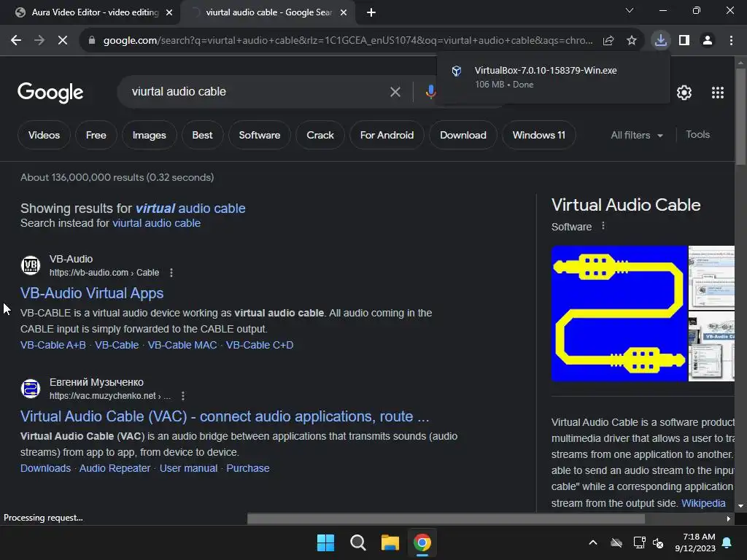Open File Explorer from taskbar
The height and width of the screenshot is (560, 747).
[390, 542]
